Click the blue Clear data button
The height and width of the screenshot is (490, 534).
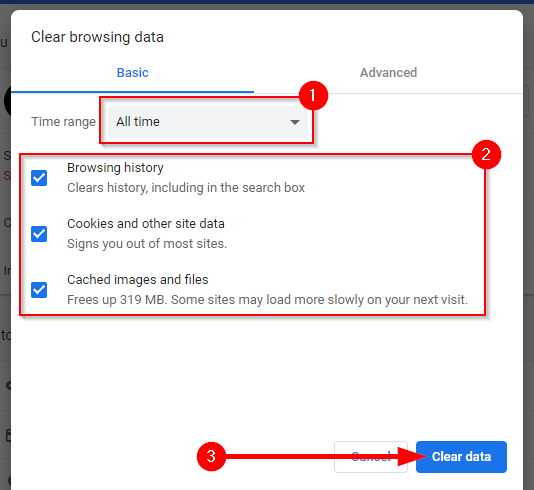[x=461, y=457]
